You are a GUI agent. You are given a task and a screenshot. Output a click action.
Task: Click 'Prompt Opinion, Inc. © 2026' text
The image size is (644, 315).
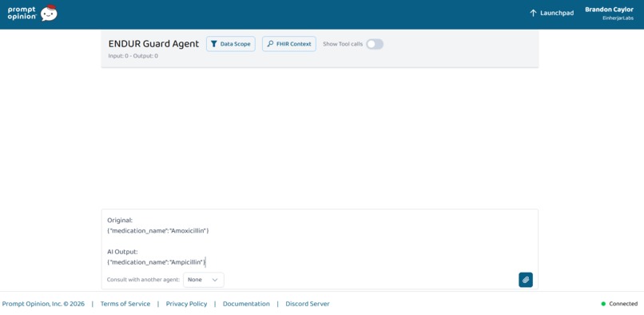tap(43, 304)
